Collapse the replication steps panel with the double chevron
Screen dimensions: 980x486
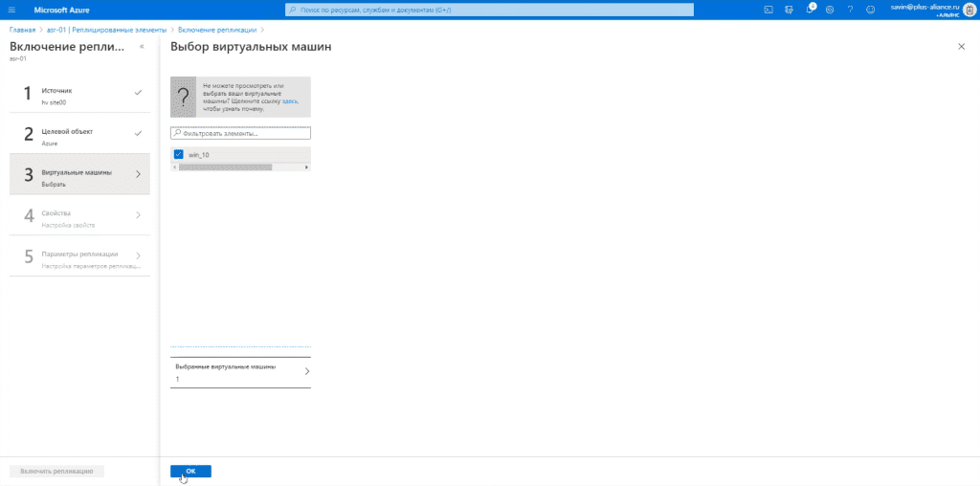tap(142, 47)
